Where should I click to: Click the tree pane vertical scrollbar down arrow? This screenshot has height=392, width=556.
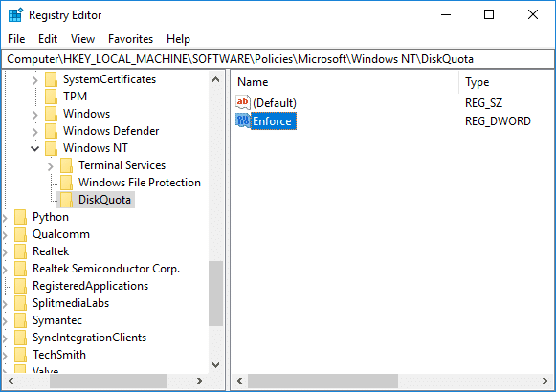click(x=216, y=365)
